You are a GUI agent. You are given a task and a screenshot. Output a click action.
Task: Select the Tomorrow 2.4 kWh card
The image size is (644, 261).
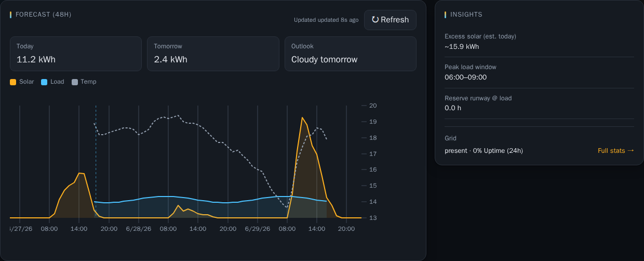[213, 54]
